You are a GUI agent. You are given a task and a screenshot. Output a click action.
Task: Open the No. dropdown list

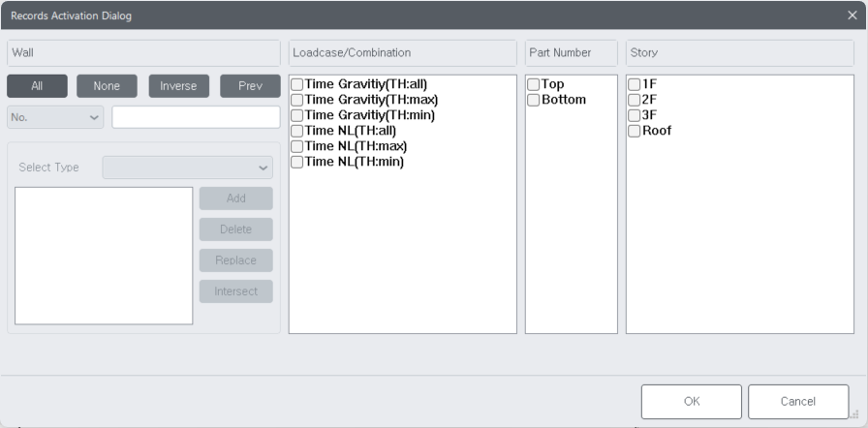click(x=55, y=117)
